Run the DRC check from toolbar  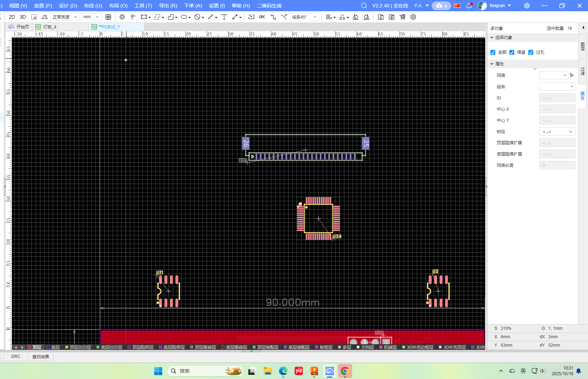click(x=262, y=17)
